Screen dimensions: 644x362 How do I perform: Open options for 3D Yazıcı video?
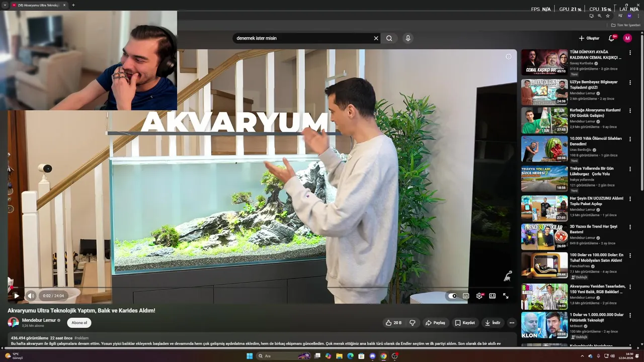[x=630, y=227]
